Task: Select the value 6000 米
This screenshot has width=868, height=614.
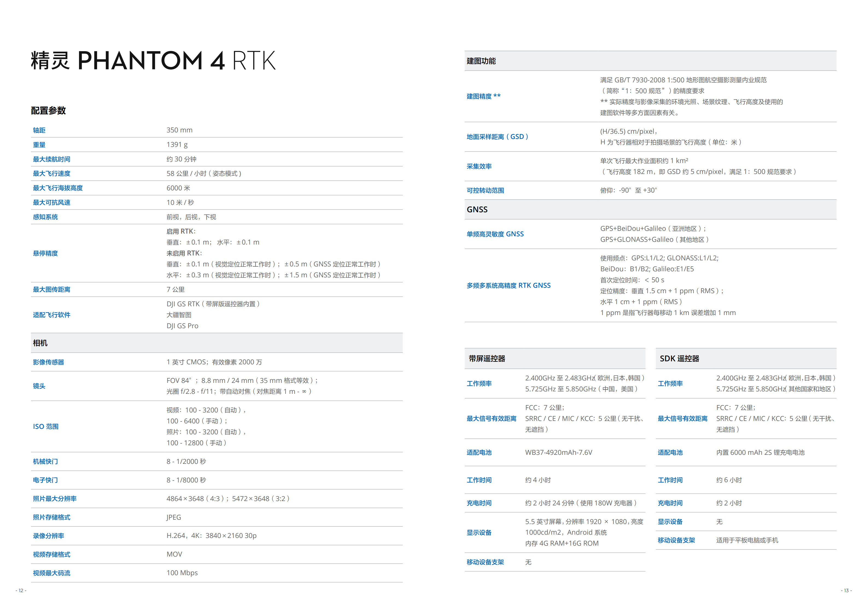Action: (x=179, y=188)
